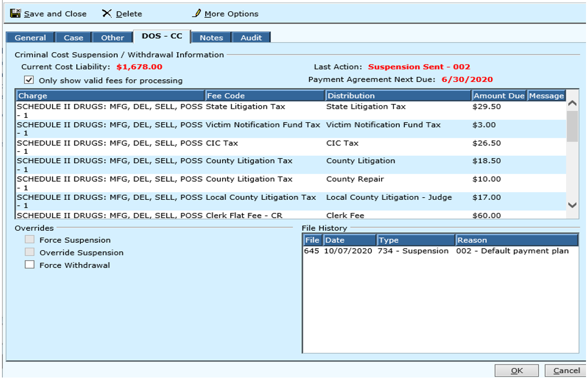This screenshot has height=380, width=588.
Task: Select file 645 in File History
Action: [x=311, y=251]
